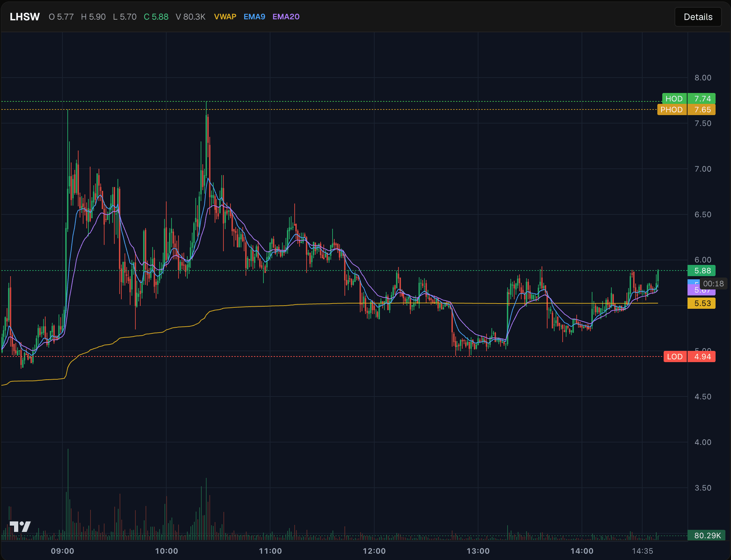Toggle the EMA20 indicator label
The image size is (731, 560).
[286, 17]
